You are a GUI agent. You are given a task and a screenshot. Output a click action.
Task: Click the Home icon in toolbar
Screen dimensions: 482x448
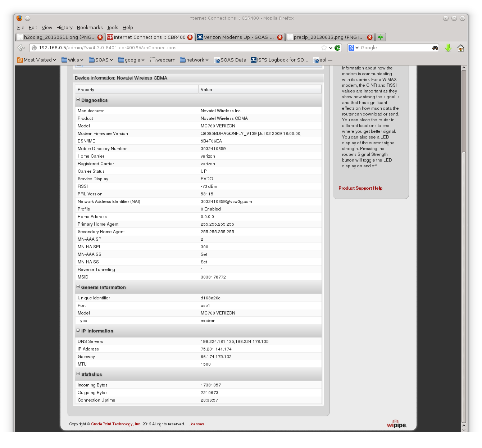click(460, 48)
